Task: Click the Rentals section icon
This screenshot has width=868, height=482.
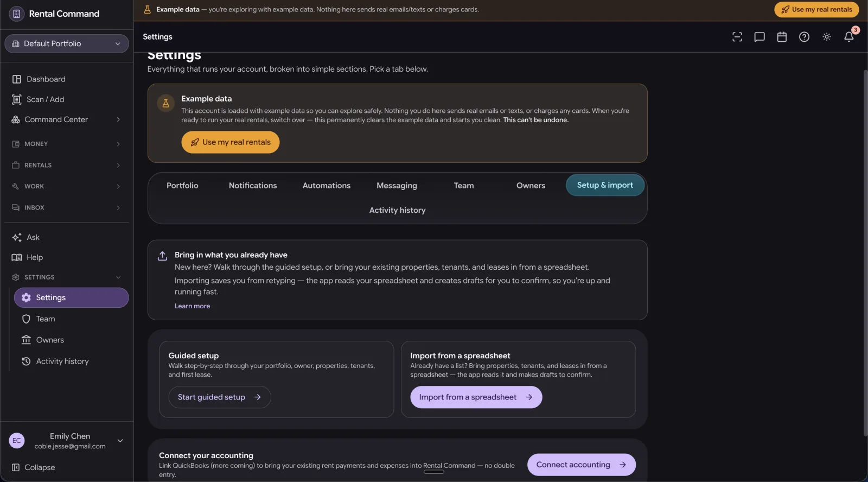Action: (x=16, y=165)
